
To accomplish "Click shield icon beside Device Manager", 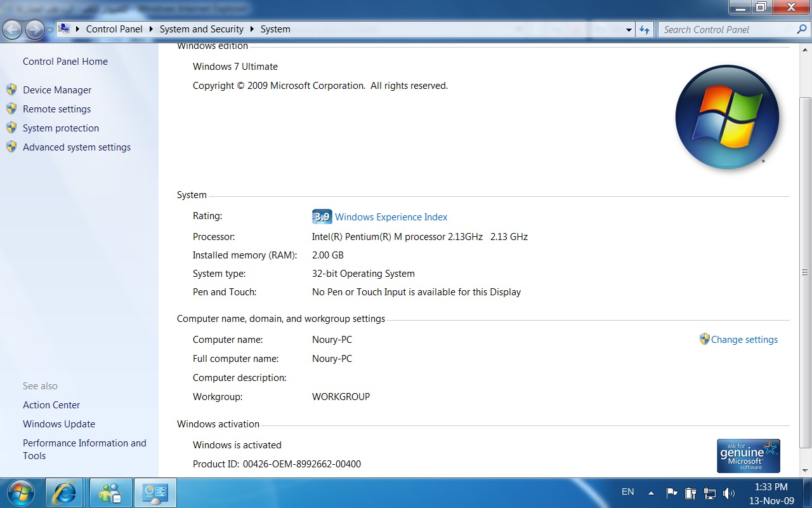I will 11,90.
